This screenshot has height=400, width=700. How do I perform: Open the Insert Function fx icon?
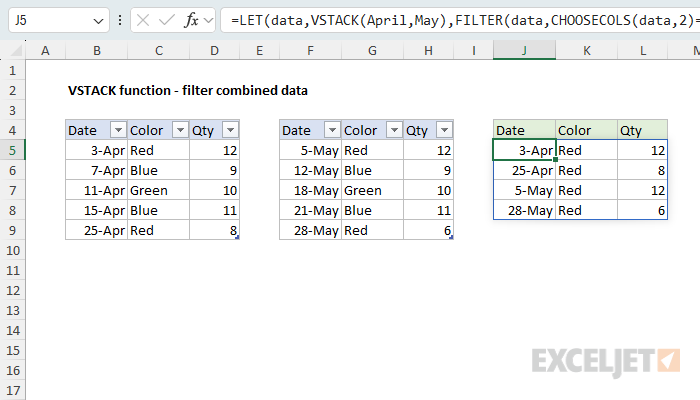tap(191, 20)
